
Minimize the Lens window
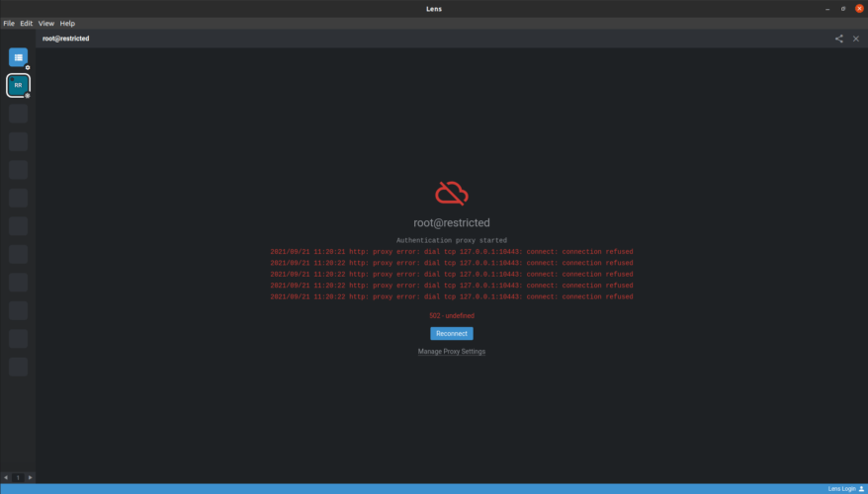(x=827, y=9)
